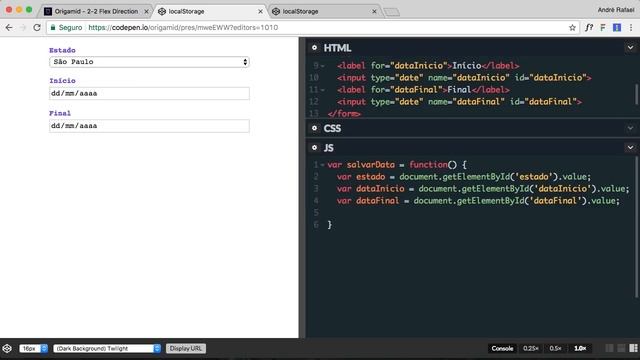Click the Seguro secure lock indicator
Viewport: 640px width, 360px height.
(66, 27)
